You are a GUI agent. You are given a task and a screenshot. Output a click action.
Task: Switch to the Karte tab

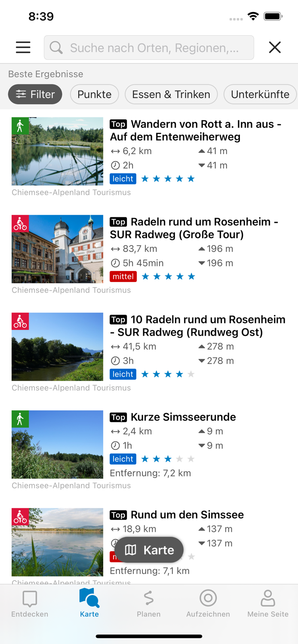click(89, 598)
